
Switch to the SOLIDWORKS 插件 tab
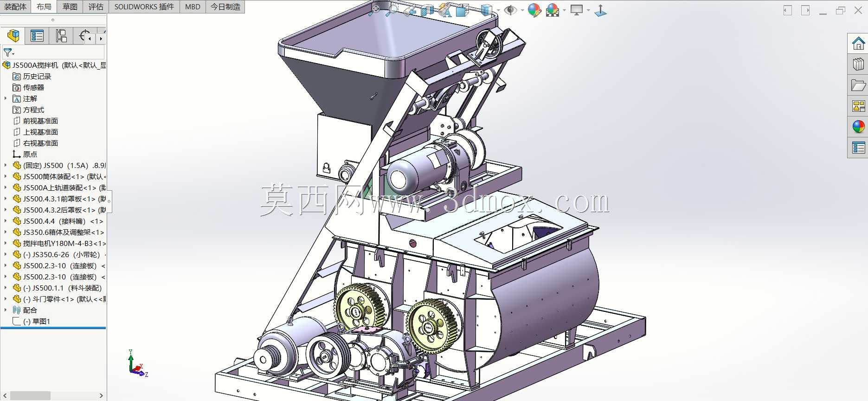click(x=144, y=6)
